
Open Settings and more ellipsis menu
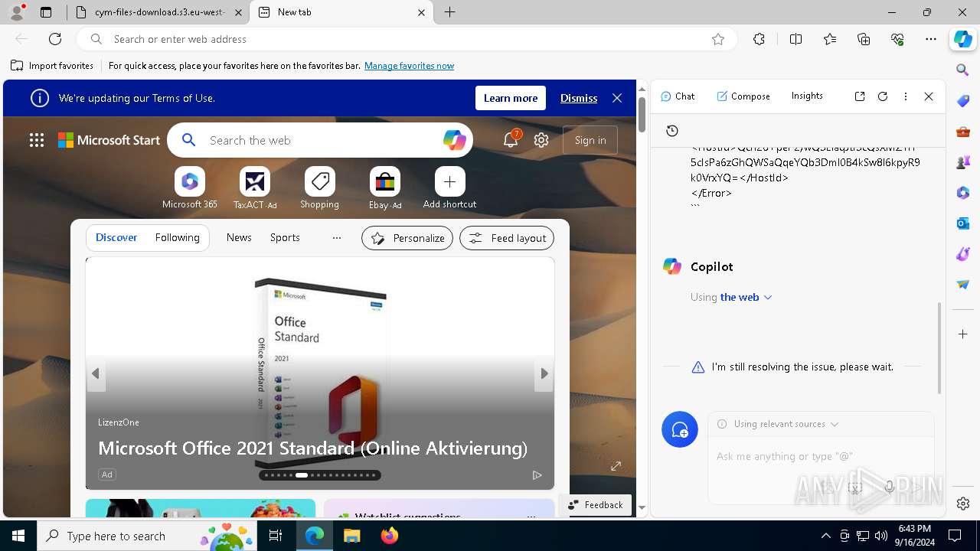click(931, 39)
